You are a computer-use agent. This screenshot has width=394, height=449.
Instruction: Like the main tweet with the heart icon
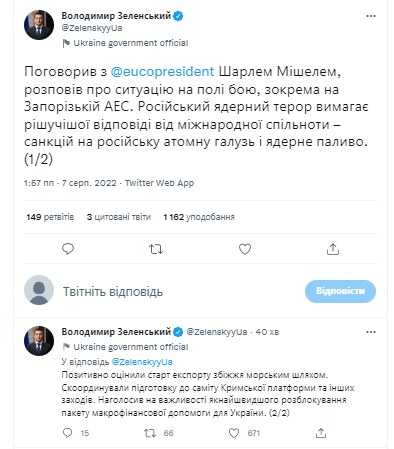(x=245, y=249)
